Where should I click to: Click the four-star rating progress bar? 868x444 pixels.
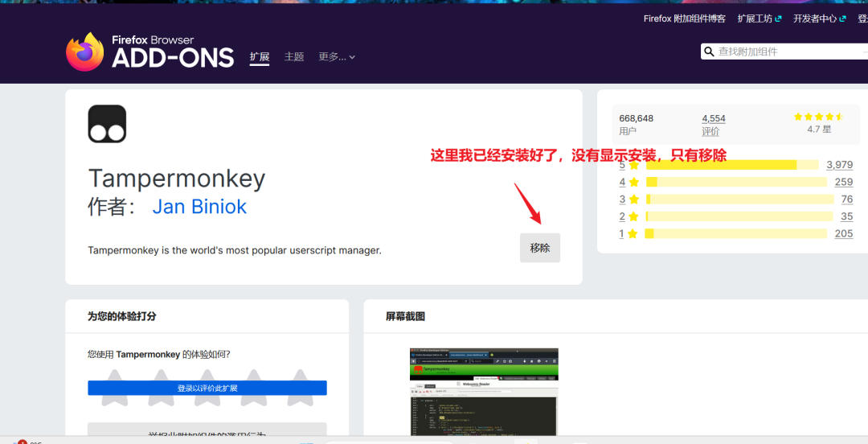[736, 182]
